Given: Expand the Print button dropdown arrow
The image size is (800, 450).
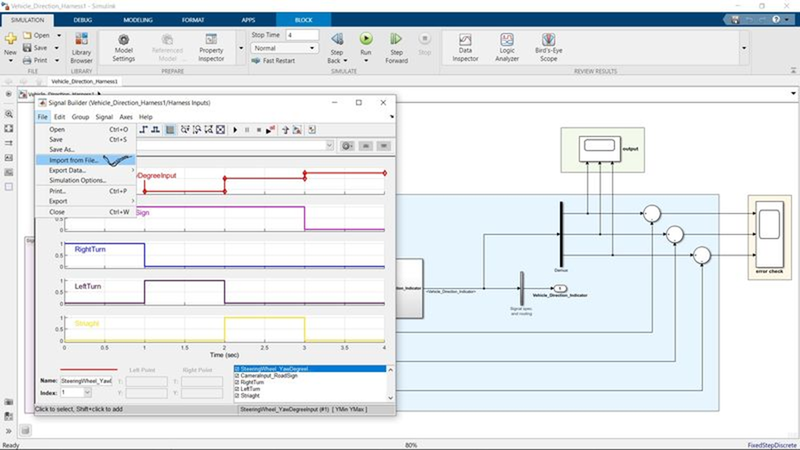Looking at the screenshot, I should (x=57, y=60).
